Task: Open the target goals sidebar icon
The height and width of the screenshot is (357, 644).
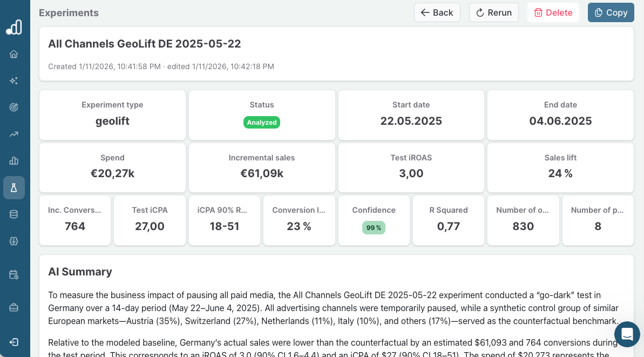Action: [x=14, y=107]
